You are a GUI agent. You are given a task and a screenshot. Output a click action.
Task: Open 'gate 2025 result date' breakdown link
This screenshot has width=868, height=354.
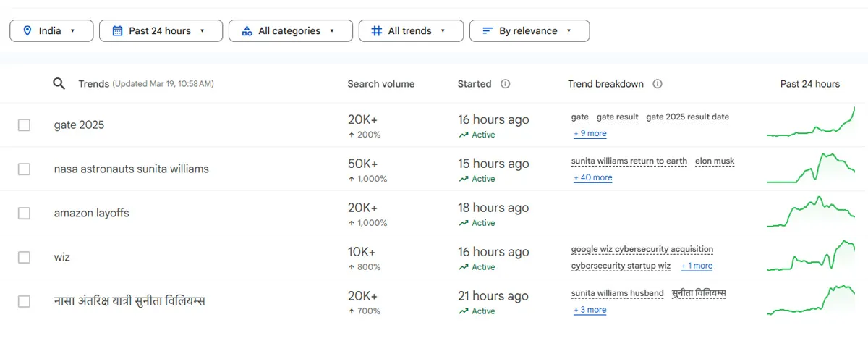click(x=688, y=117)
